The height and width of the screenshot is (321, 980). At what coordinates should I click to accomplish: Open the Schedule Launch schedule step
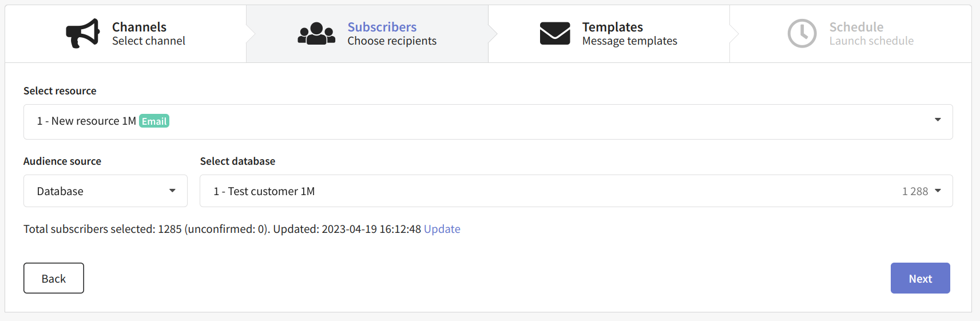(x=851, y=34)
